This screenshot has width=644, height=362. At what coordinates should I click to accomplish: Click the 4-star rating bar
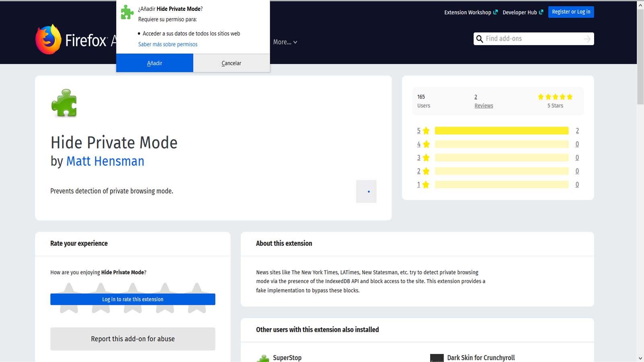coord(502,144)
